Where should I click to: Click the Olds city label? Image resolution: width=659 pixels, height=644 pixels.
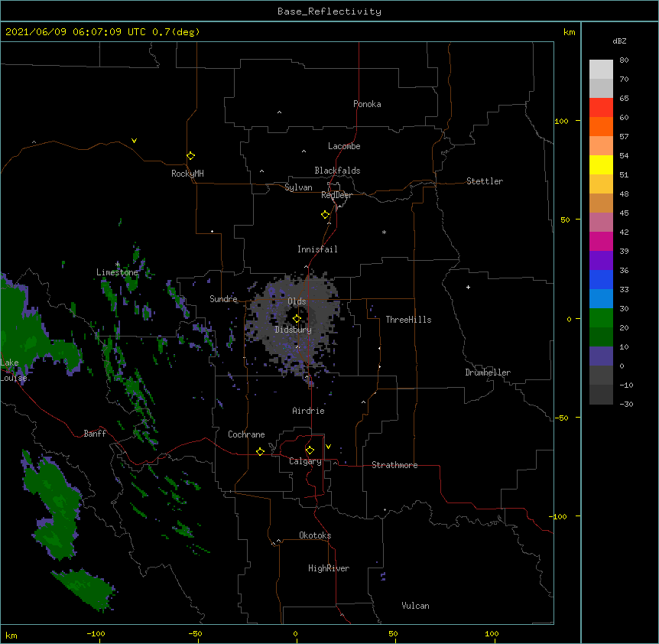(x=297, y=301)
